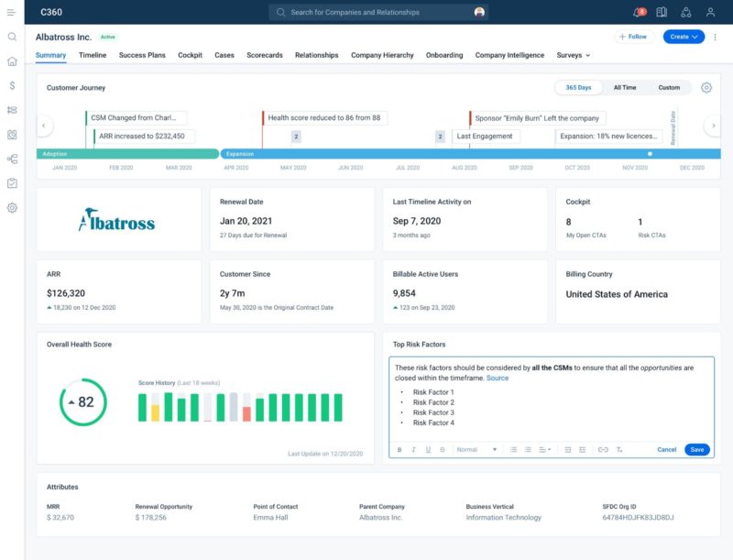This screenshot has height=560, width=733.
Task: Click the Source link in risk factors
Action: pyautogui.click(x=498, y=379)
